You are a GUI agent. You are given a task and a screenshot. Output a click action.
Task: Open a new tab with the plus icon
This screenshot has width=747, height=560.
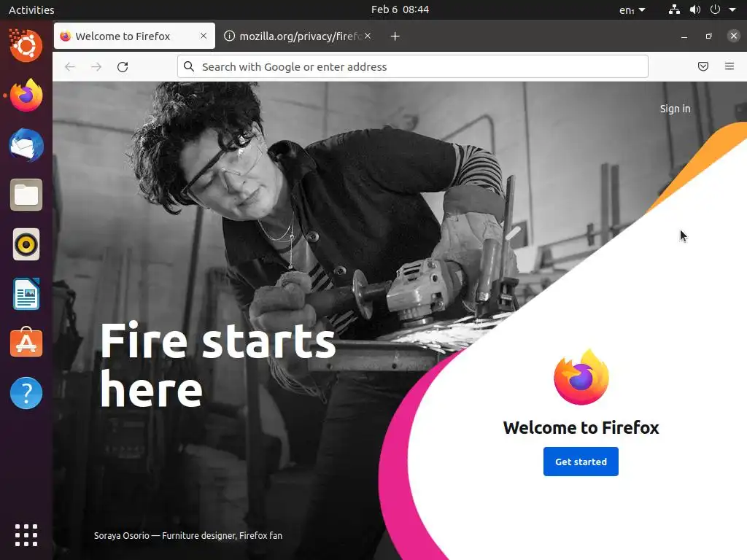[395, 36]
